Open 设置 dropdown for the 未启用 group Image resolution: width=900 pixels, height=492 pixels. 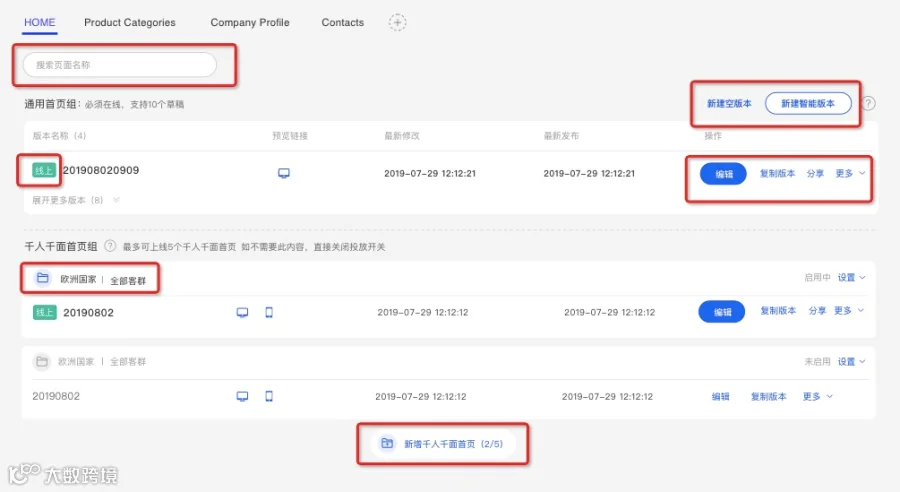coord(851,362)
